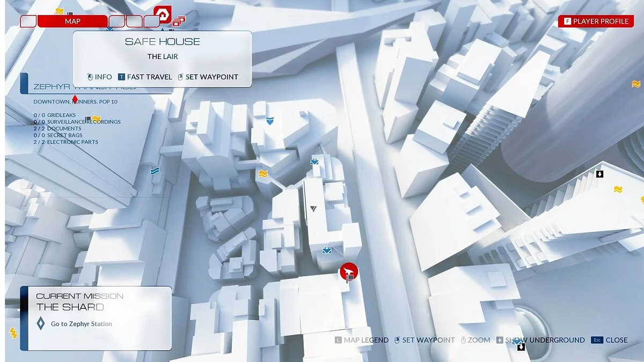Viewport: 644px width, 362px height.
Task: Select the yellow wave marker over Surveillance Recordings text
Action: [x=96, y=119]
